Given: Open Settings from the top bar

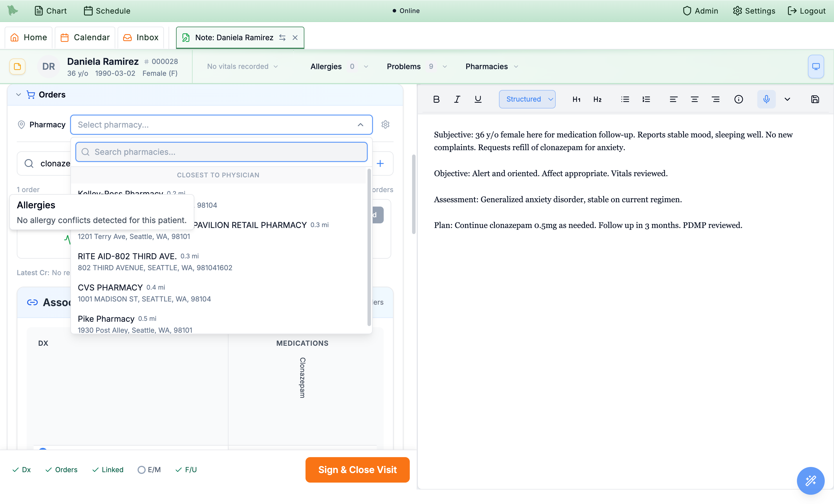Looking at the screenshot, I should tap(754, 11).
